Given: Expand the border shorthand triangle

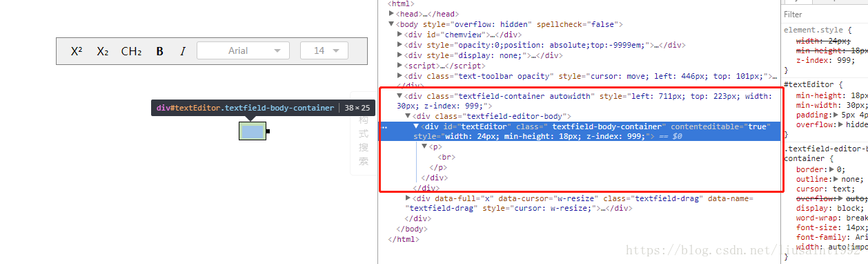Looking at the screenshot, I should pyautogui.click(x=832, y=169).
